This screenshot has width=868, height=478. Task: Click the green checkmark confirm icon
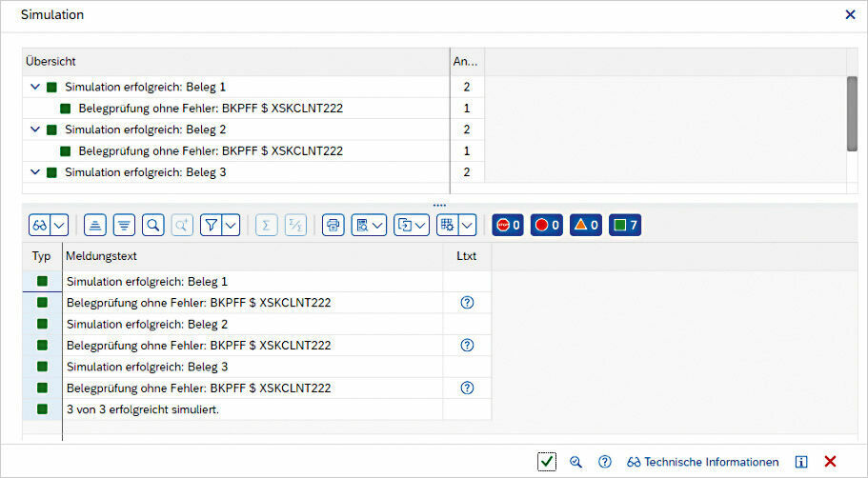coord(546,462)
